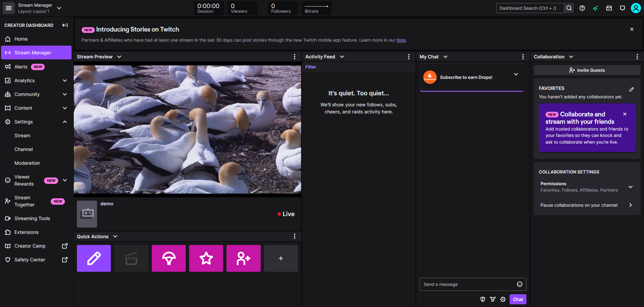Open Activity Feed panel options menu
Image resolution: width=644 pixels, height=307 pixels.
[x=409, y=57]
